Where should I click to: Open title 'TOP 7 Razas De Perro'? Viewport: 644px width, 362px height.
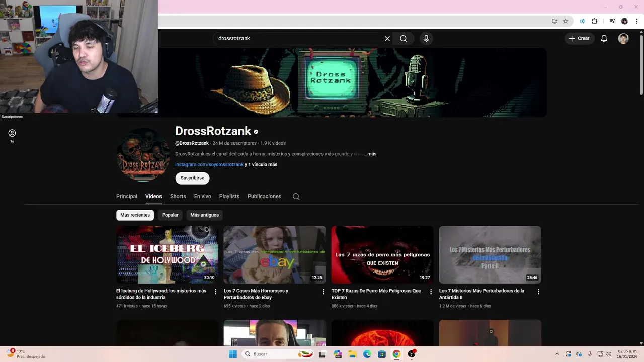point(376,294)
